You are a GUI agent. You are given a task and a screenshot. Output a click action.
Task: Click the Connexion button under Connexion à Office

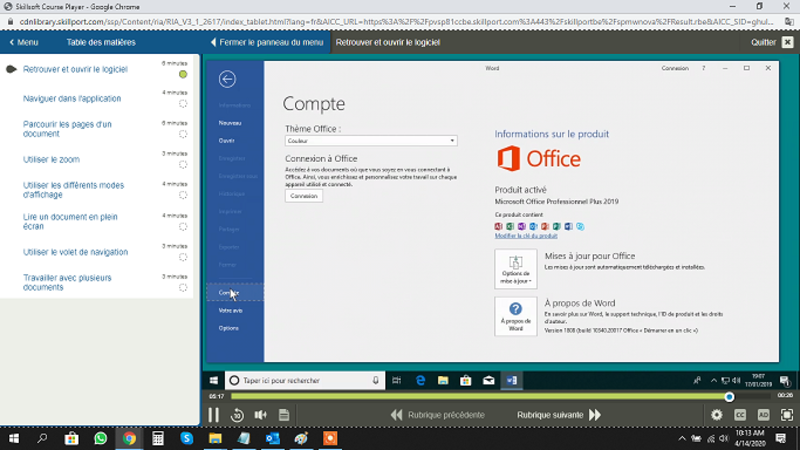pyautogui.click(x=304, y=196)
